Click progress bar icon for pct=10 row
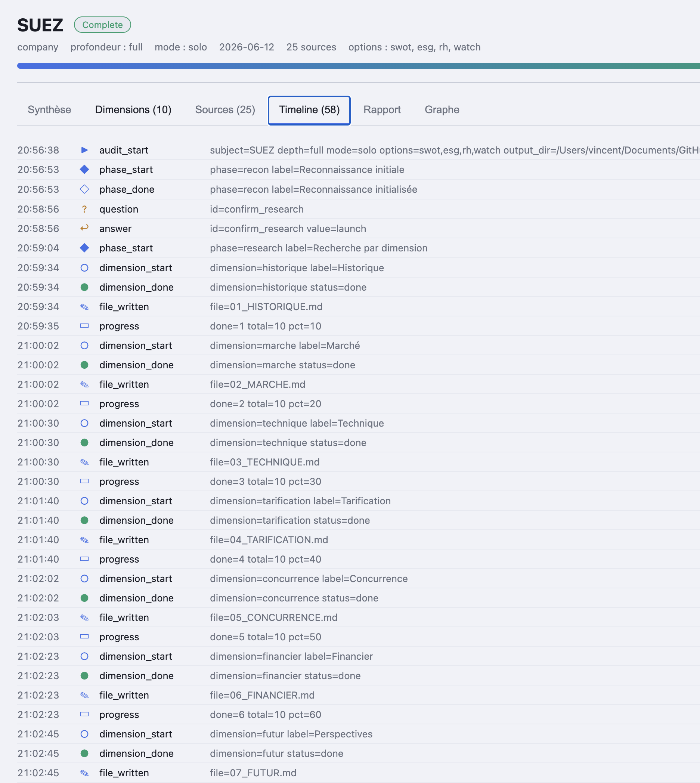700x783 pixels. [x=85, y=326]
